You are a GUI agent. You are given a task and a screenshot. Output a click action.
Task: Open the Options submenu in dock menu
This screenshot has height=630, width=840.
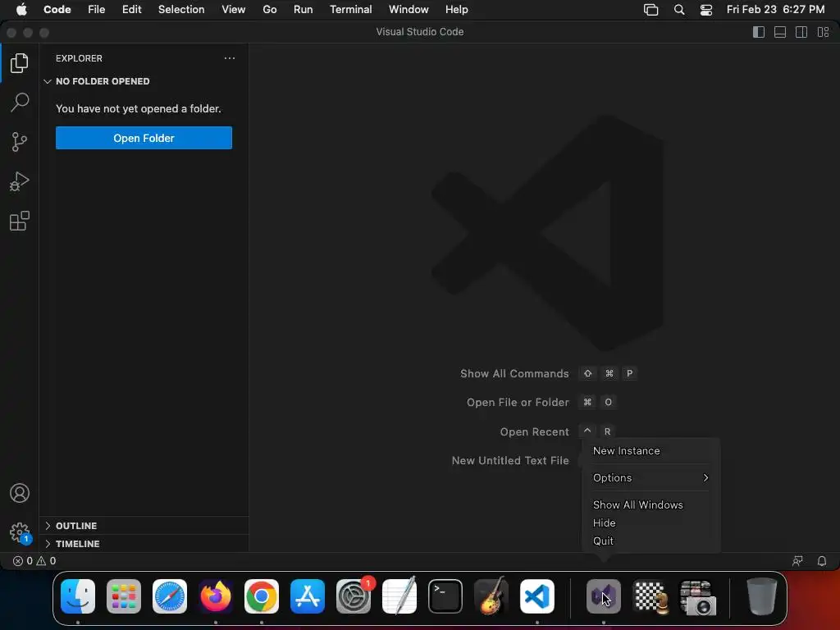(x=651, y=478)
